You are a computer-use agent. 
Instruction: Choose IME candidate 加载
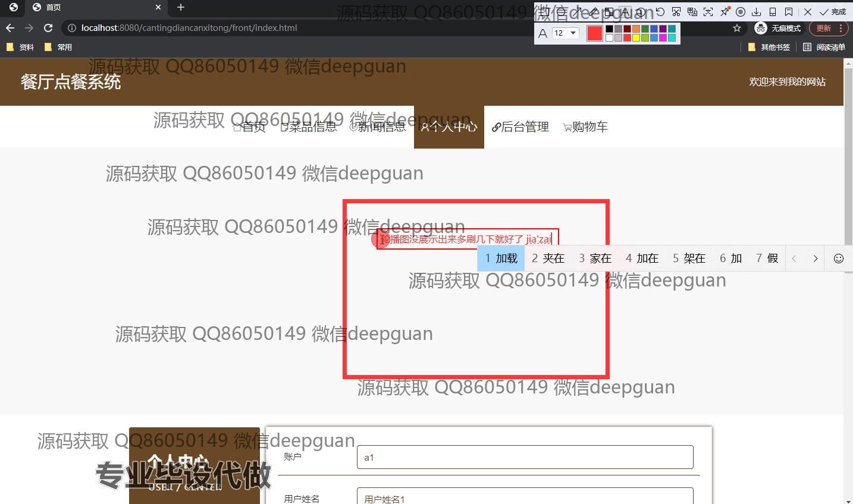pyautogui.click(x=501, y=259)
